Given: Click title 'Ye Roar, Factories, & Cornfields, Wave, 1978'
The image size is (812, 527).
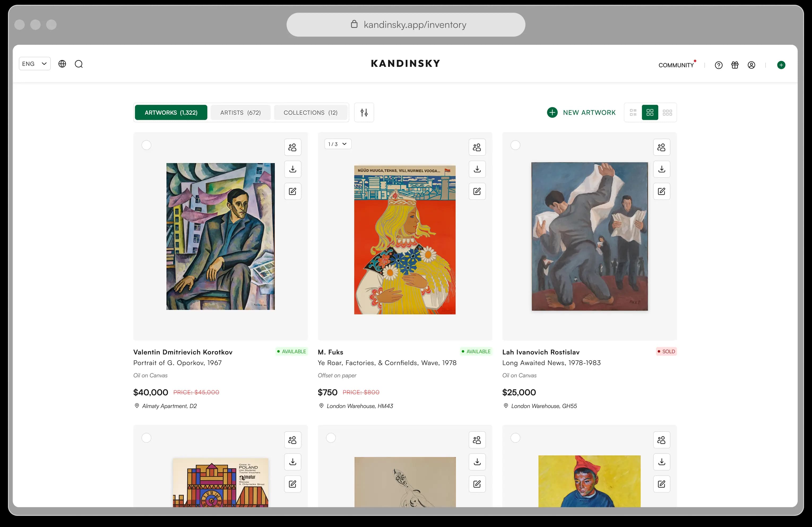Looking at the screenshot, I should (387, 363).
